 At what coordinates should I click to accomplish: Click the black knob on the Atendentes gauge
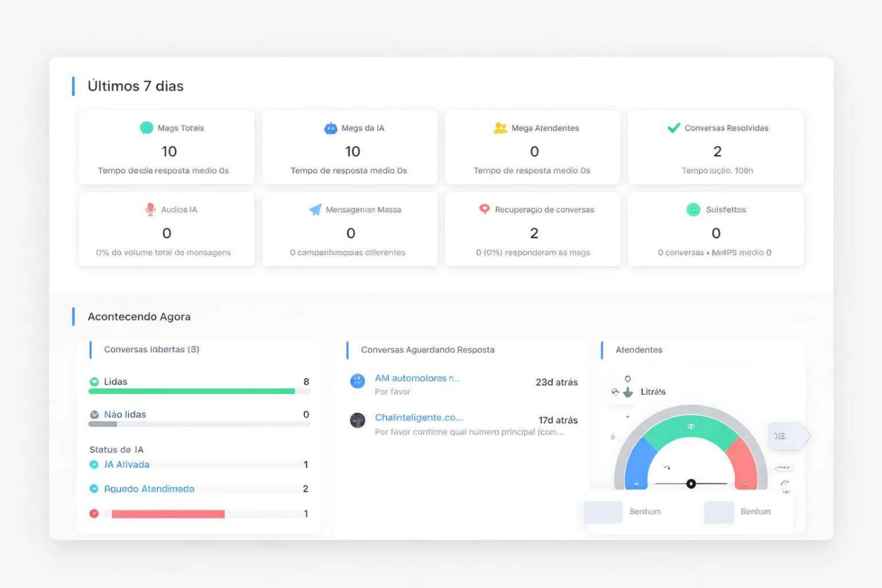tap(691, 484)
